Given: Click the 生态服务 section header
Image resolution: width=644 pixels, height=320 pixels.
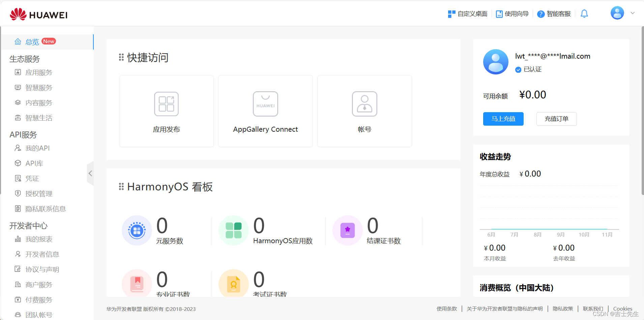Looking at the screenshot, I should coord(25,59).
